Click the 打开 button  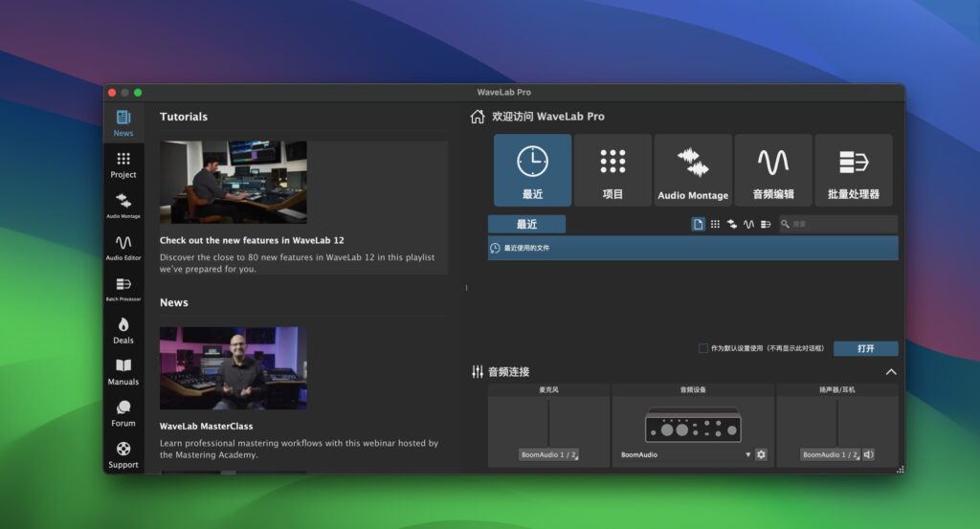[x=865, y=348]
